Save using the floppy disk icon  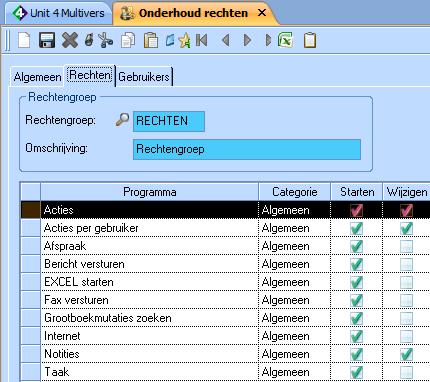(47, 40)
